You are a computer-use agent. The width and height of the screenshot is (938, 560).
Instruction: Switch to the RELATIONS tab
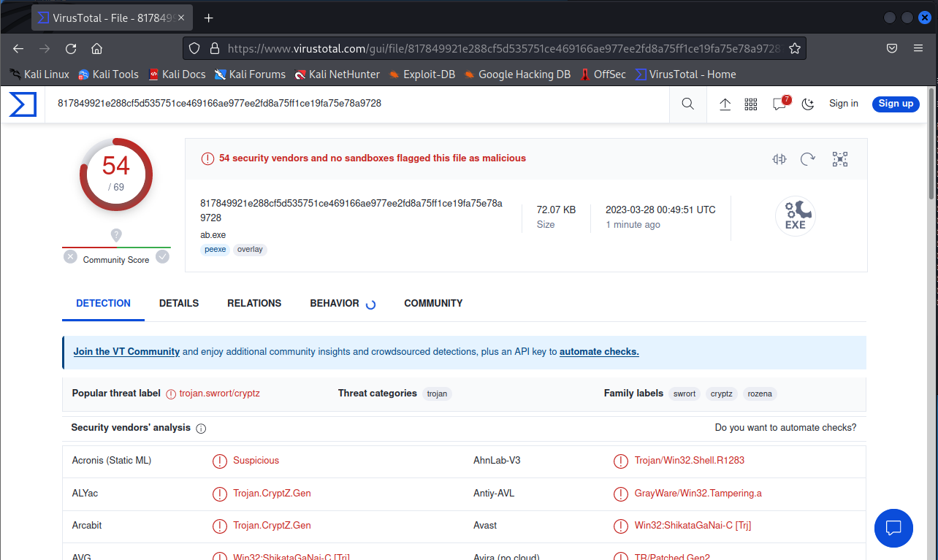tap(254, 303)
